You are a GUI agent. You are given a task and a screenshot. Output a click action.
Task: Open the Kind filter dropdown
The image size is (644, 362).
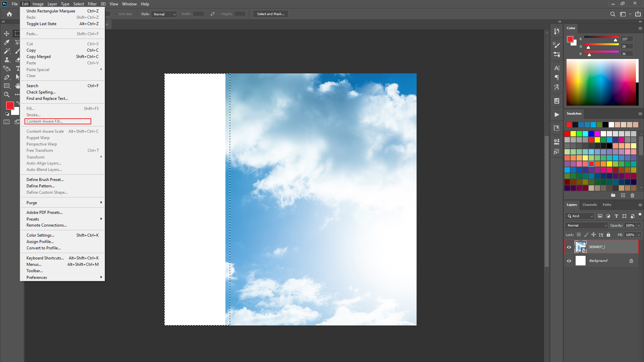(580, 216)
